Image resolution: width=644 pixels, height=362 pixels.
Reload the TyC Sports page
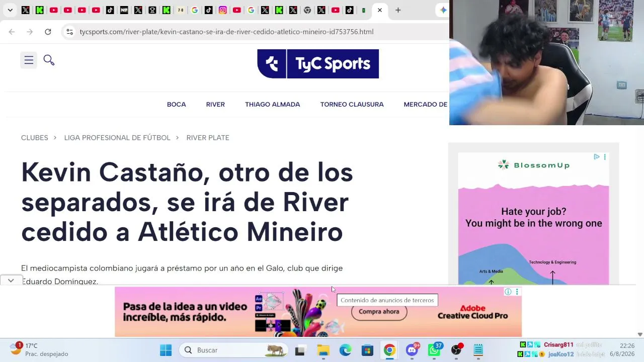[x=48, y=32]
